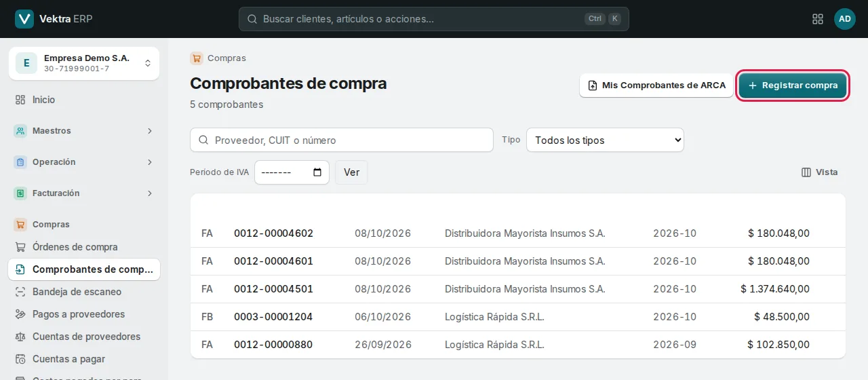
Task: Click the ARCA file download icon
Action: point(593,85)
